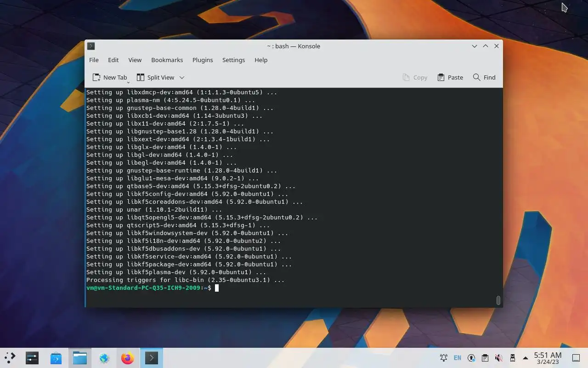
Task: Click the New Tab button
Action: pos(110,77)
